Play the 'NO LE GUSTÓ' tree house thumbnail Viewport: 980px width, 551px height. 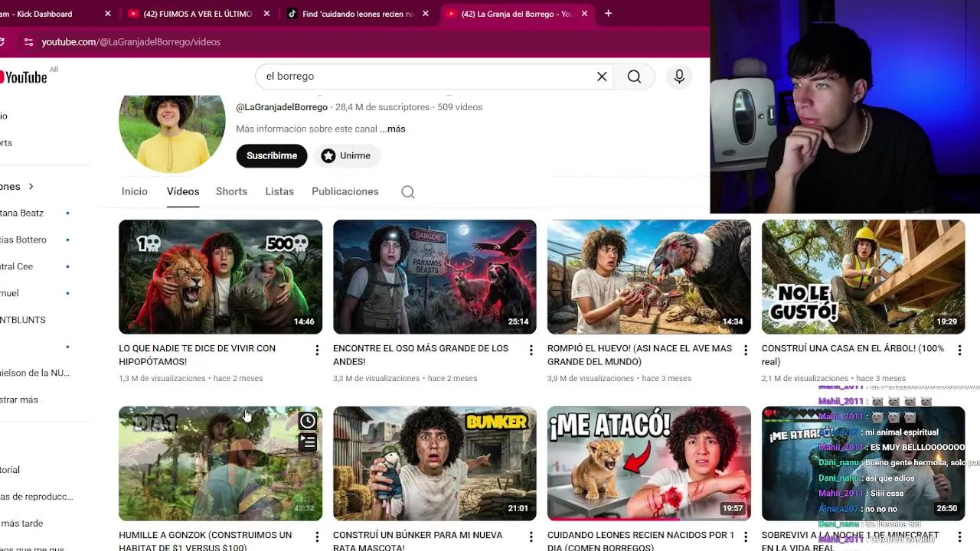tap(864, 277)
